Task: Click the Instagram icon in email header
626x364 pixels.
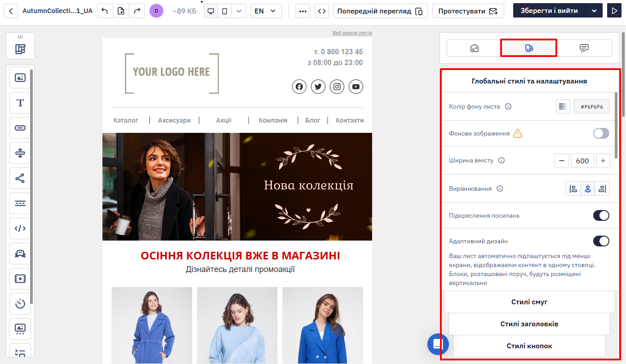Action: (x=337, y=87)
